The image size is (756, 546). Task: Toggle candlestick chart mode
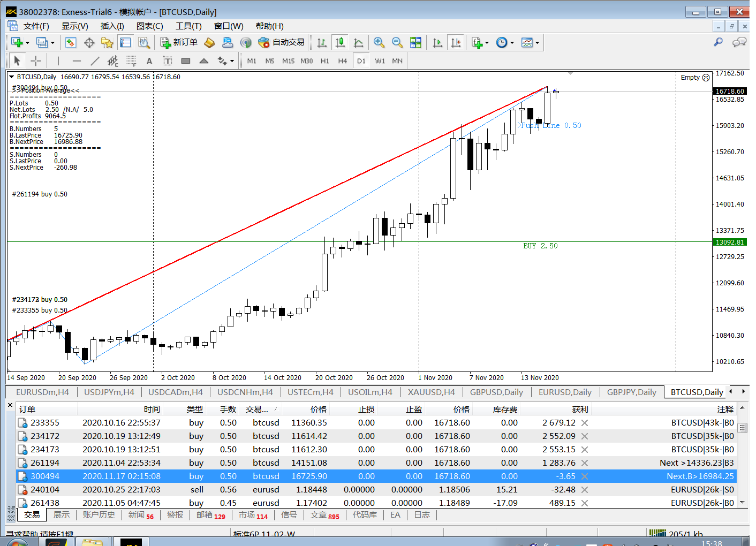pyautogui.click(x=339, y=42)
